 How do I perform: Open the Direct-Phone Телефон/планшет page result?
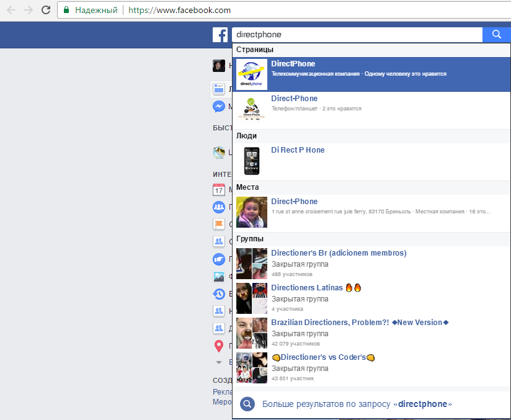[x=371, y=109]
